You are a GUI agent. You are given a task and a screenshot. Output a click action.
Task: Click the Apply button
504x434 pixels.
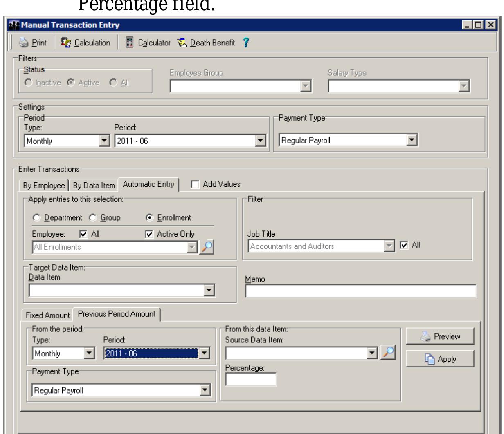click(x=440, y=359)
